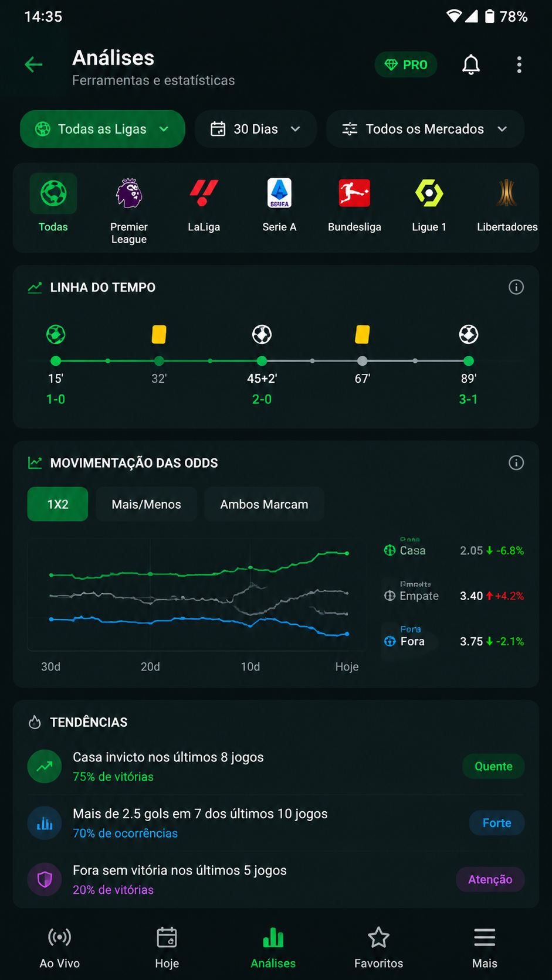This screenshot has width=552, height=980.
Task: Click the 3.40 Empate odds value
Action: tap(471, 596)
